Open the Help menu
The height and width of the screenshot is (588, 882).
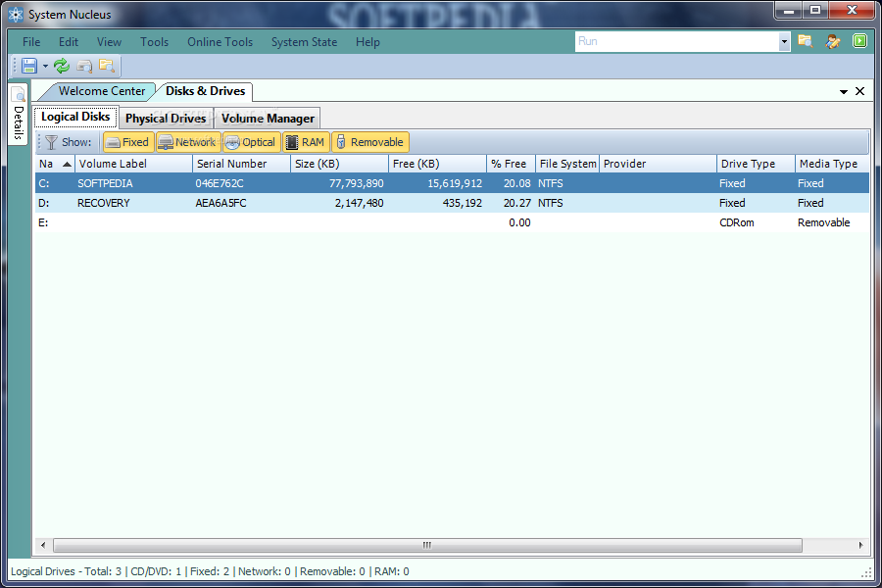coord(367,42)
